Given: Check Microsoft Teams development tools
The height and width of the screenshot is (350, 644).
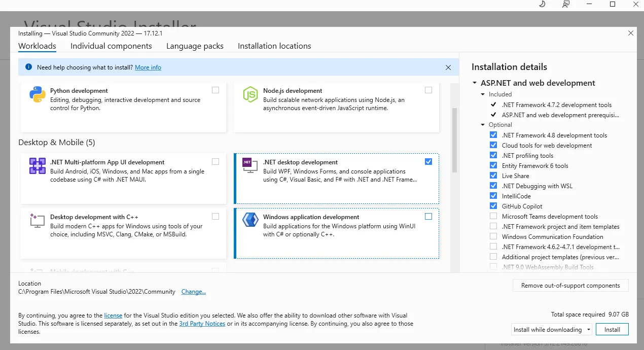Looking at the screenshot, I should tap(493, 216).
